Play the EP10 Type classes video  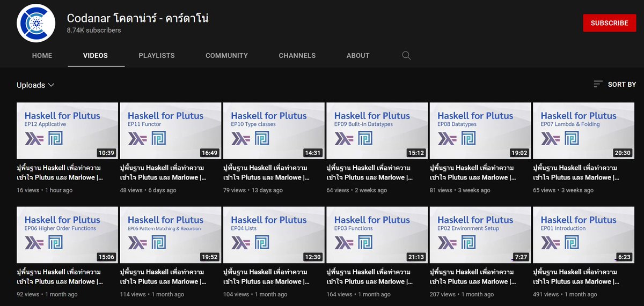(x=274, y=131)
